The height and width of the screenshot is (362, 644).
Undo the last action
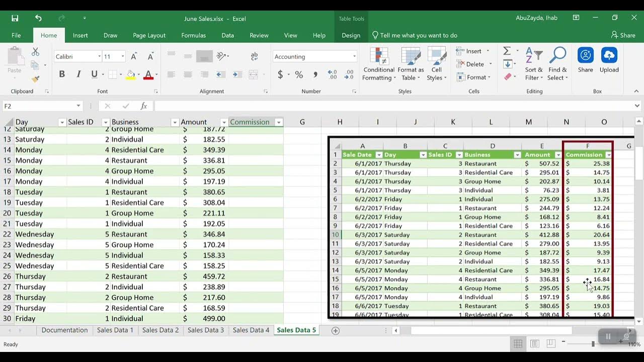(38, 18)
